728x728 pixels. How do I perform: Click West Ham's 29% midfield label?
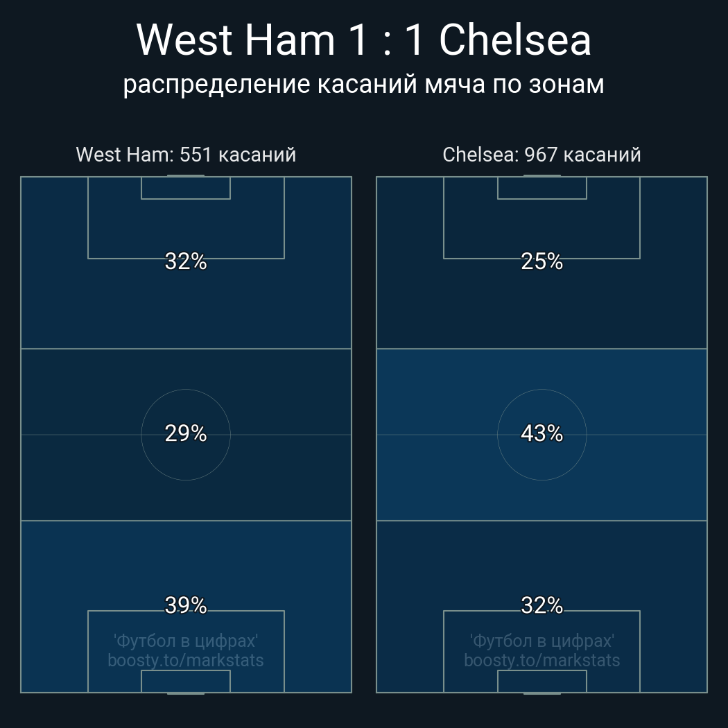click(x=186, y=433)
